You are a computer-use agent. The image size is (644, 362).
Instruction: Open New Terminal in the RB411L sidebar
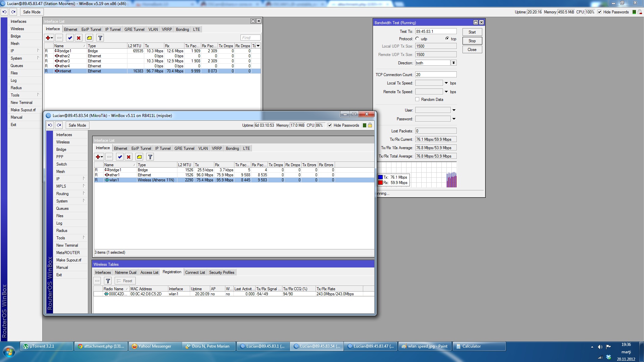click(67, 245)
